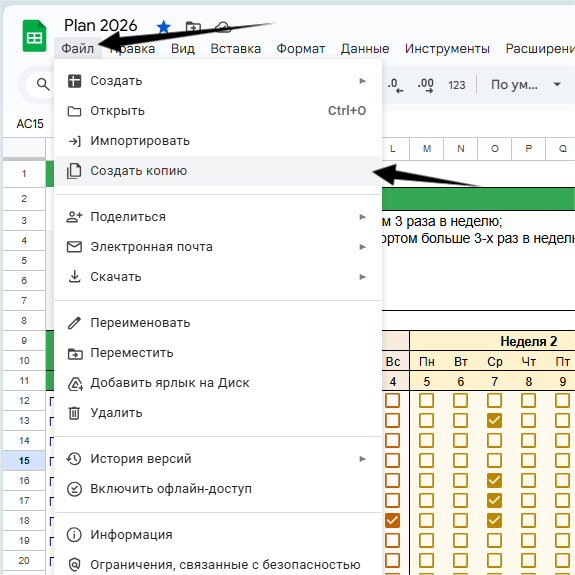Open the 123 number format button

pyautogui.click(x=457, y=85)
